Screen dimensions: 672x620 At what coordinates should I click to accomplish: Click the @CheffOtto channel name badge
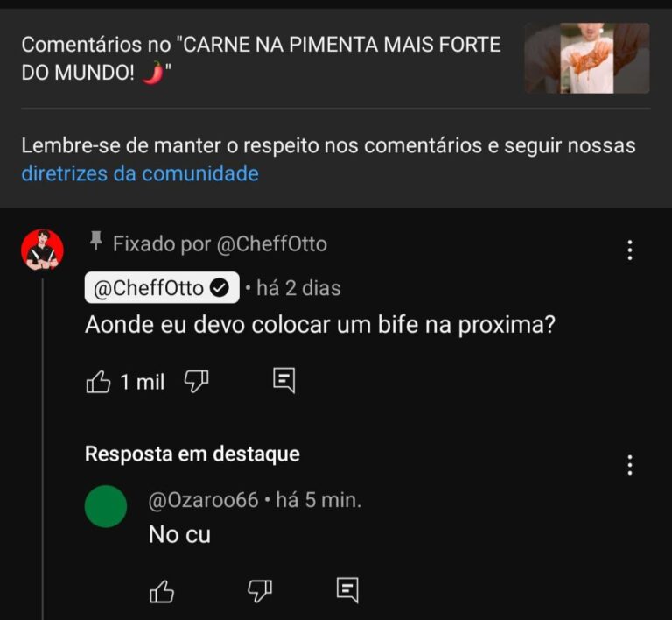click(149, 288)
